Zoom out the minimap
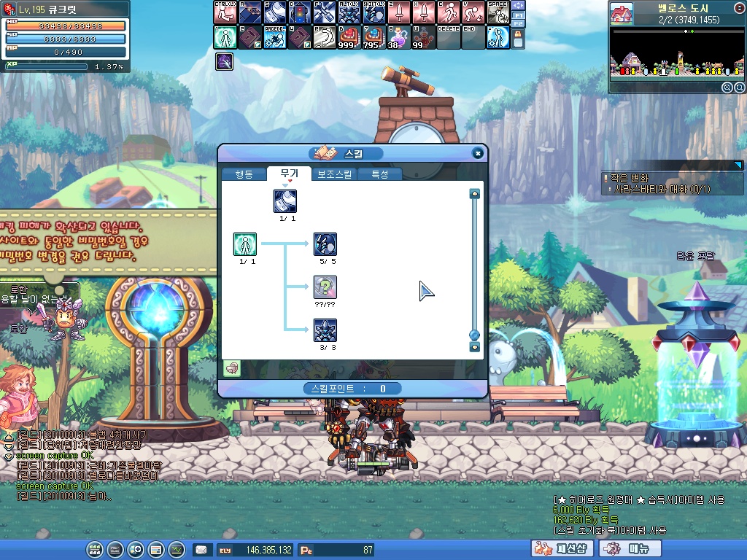 [740, 87]
